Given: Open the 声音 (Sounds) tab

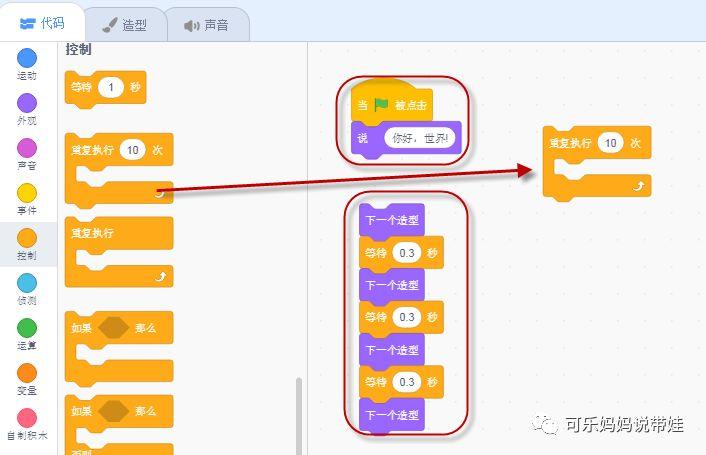Looking at the screenshot, I should (208, 25).
